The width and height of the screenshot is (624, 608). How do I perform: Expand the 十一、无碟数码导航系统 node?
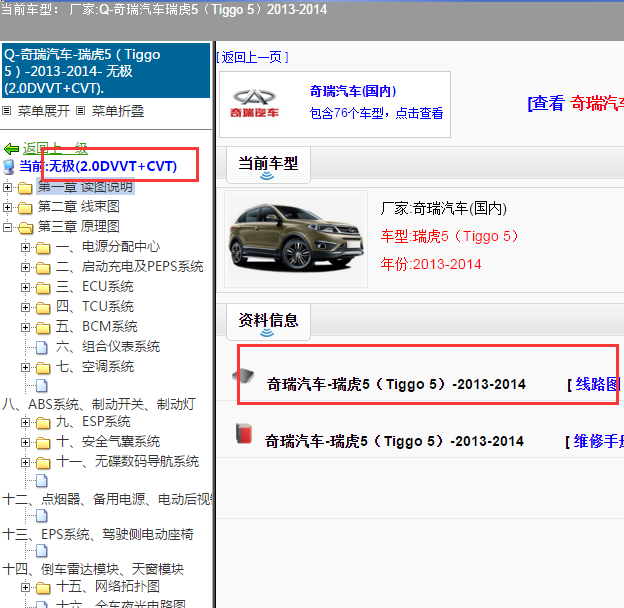click(25, 462)
